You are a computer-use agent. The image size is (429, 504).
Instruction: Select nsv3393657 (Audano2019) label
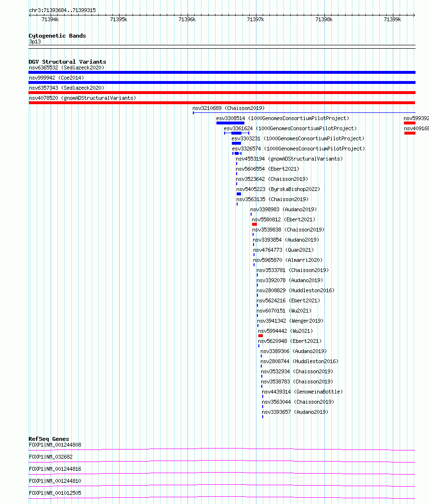[x=295, y=412]
